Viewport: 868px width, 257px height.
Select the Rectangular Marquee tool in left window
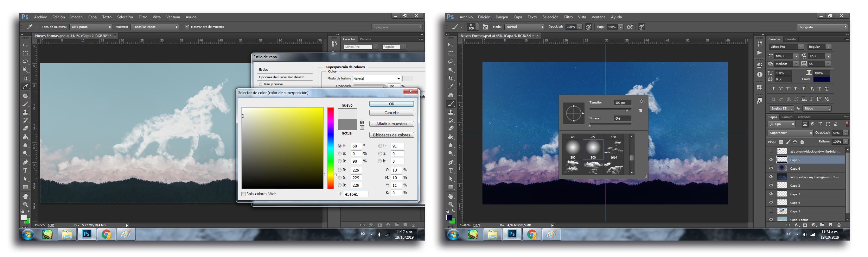(x=25, y=53)
